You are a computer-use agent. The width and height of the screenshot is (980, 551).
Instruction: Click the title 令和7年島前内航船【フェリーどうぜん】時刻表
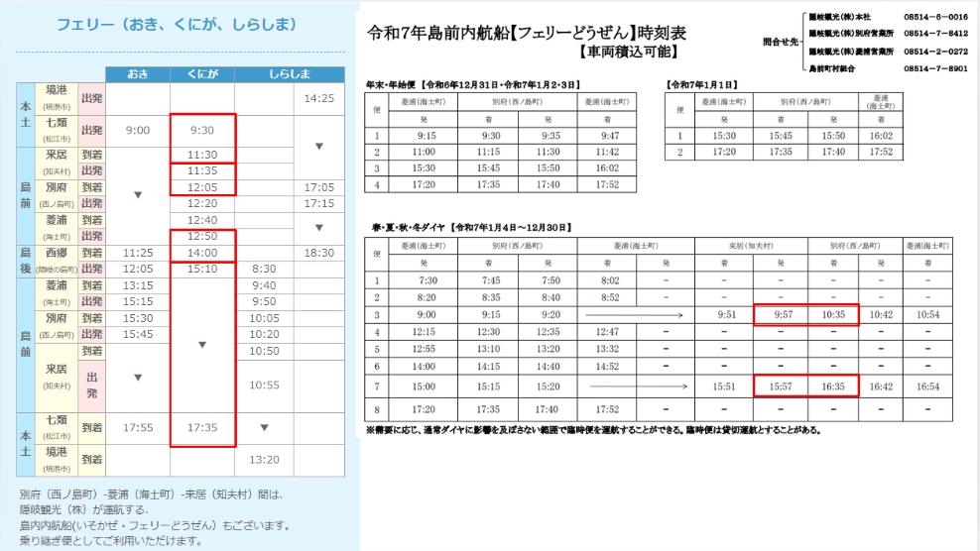527,33
